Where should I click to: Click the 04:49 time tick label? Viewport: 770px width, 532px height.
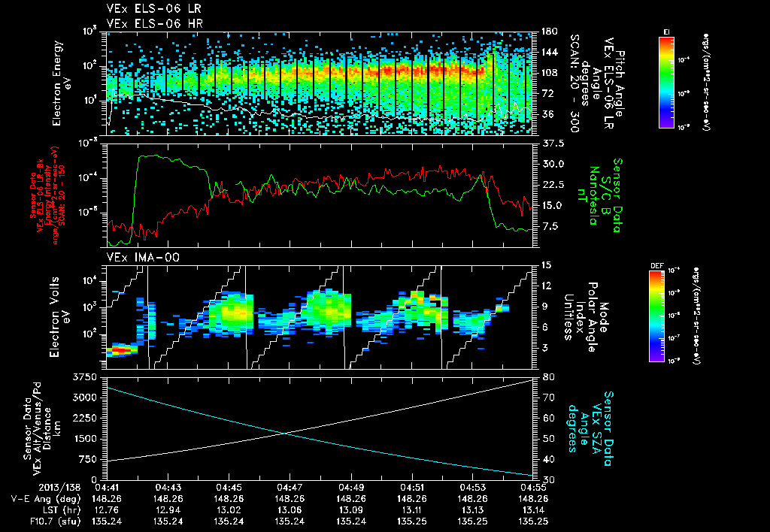click(x=351, y=488)
